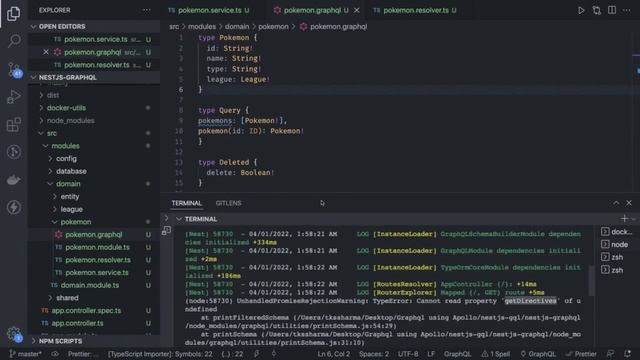Viewport: 640px width, 360px height.
Task: Open app.controller.spec.ts in the file tree
Action: [86, 310]
